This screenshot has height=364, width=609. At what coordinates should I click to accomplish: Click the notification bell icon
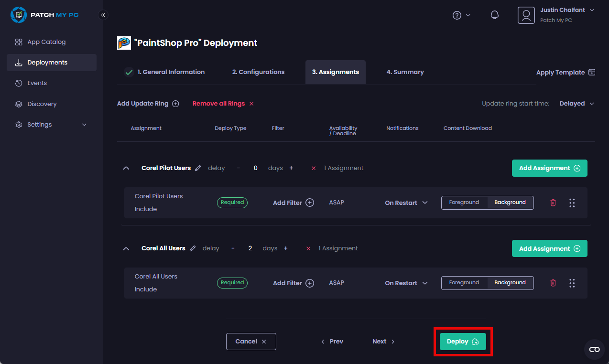495,15
